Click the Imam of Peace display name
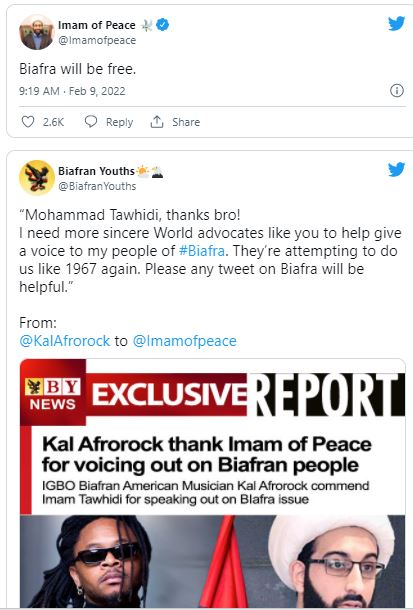 pyautogui.click(x=97, y=25)
